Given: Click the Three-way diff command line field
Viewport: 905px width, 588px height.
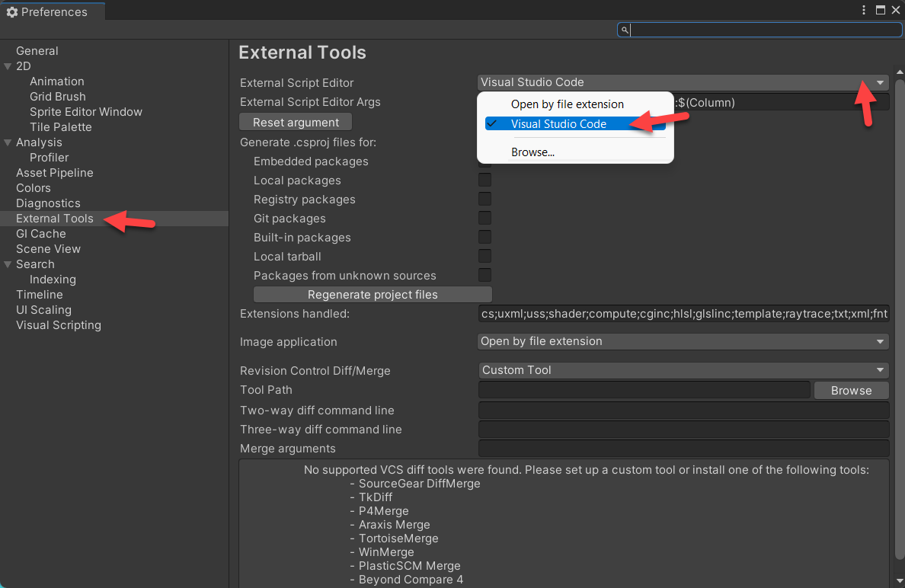Looking at the screenshot, I should point(683,430).
